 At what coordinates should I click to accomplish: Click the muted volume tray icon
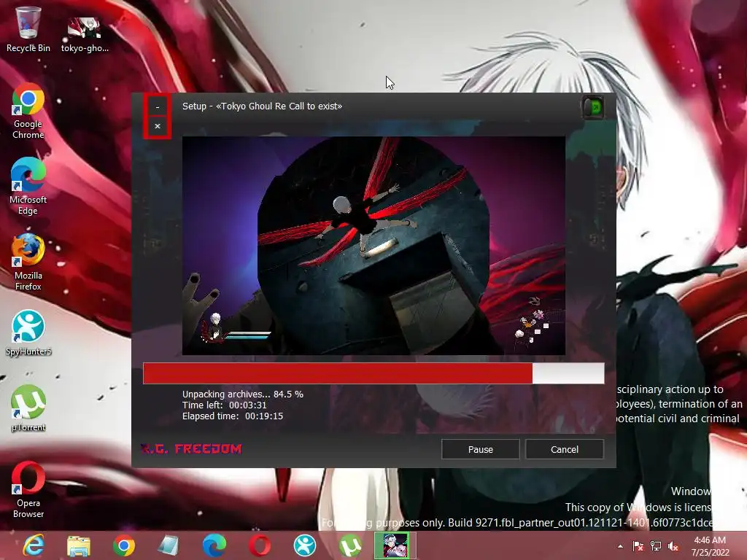click(673, 546)
